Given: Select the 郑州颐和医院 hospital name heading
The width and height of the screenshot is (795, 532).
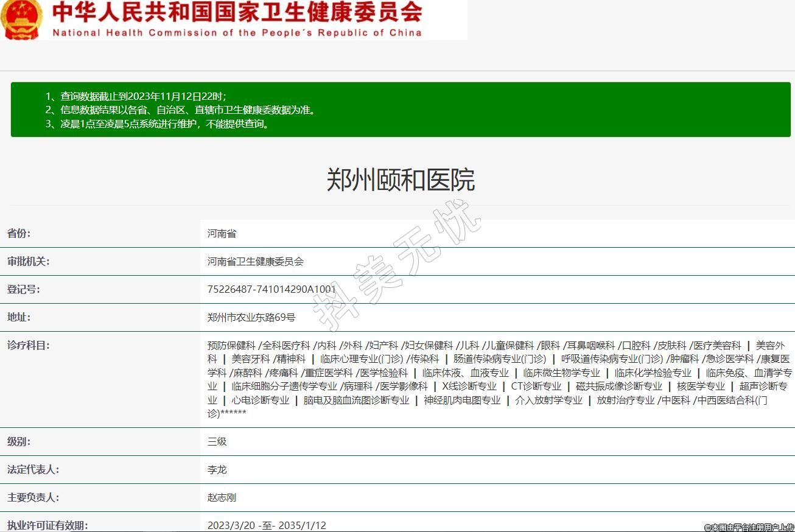Looking at the screenshot, I should click(x=401, y=180).
